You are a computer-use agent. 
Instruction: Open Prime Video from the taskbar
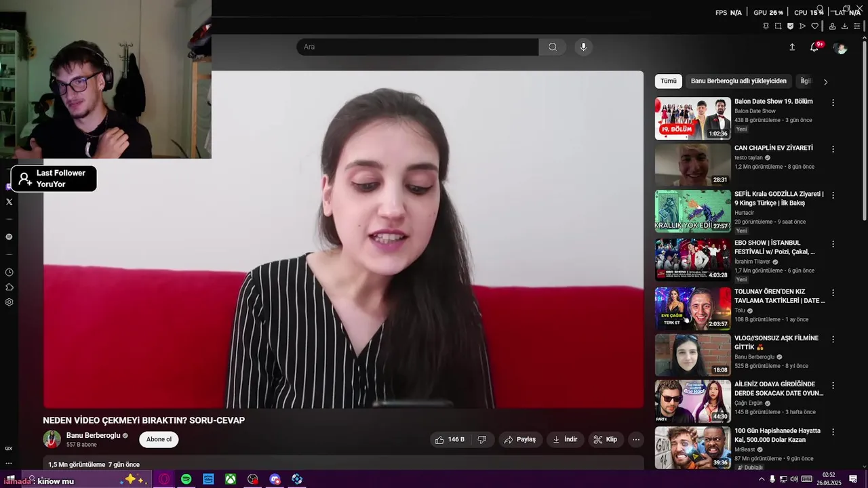pos(208,479)
